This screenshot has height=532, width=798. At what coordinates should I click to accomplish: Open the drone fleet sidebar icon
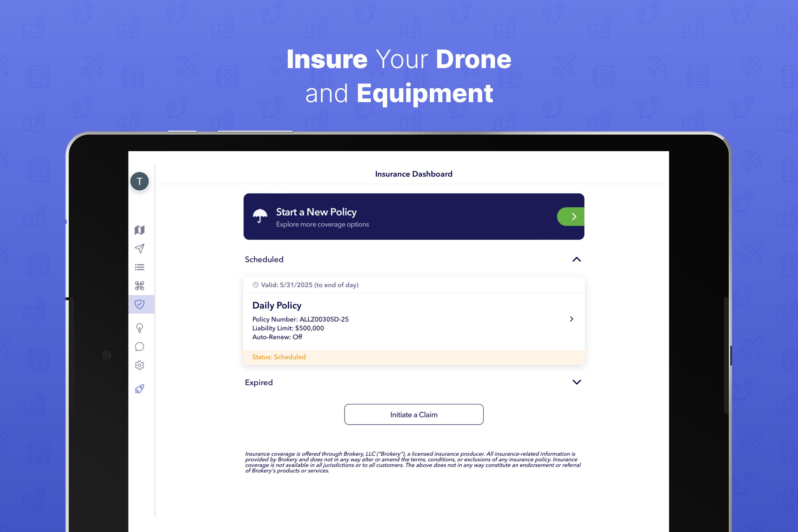coord(139,286)
